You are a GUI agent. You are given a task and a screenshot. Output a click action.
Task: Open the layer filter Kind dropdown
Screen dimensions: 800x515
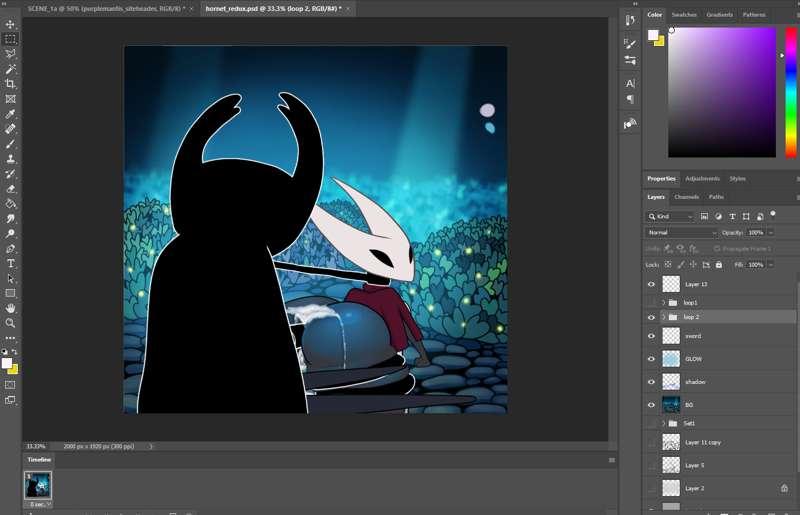tap(670, 216)
